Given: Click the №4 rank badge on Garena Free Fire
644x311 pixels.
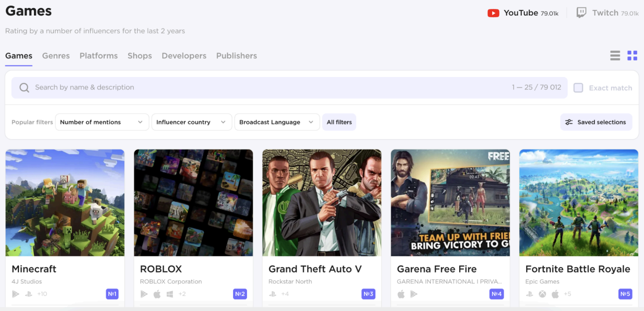Looking at the screenshot, I should coord(497,294).
